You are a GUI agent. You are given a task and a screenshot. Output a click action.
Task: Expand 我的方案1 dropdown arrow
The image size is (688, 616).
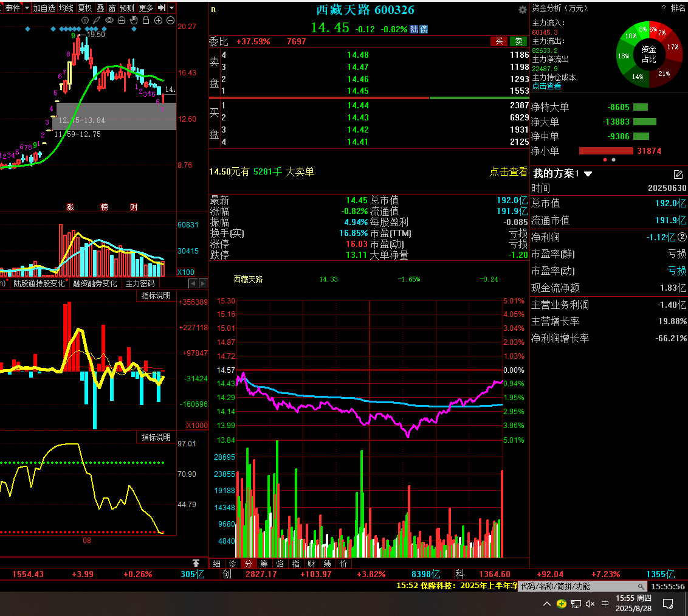point(588,174)
